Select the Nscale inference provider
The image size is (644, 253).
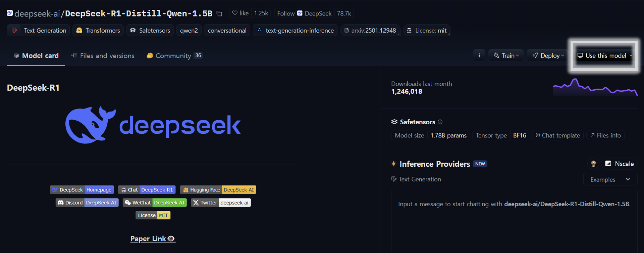(x=619, y=164)
